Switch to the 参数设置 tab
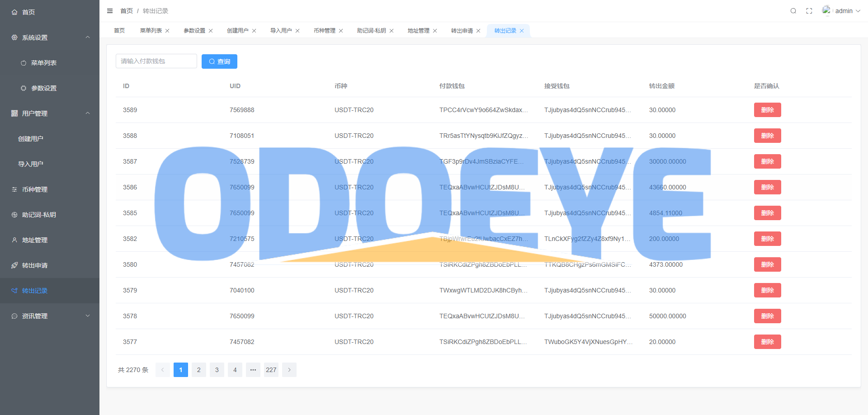Screen dimensions: 868x415 tap(194, 31)
